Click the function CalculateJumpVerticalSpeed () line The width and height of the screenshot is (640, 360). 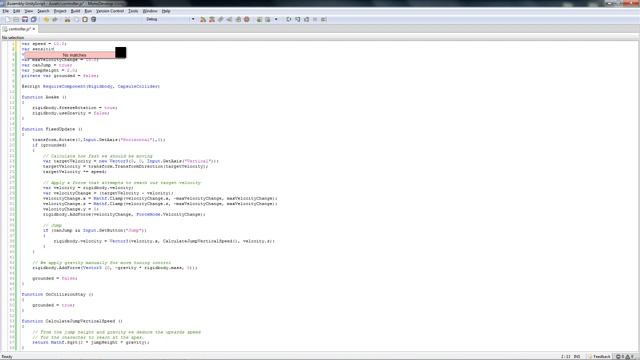(72, 321)
